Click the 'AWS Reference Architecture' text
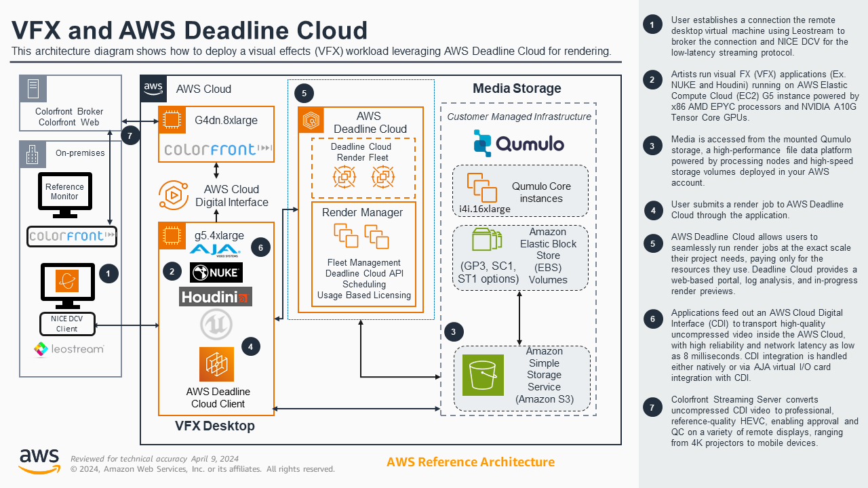The image size is (868, 488). click(x=471, y=462)
